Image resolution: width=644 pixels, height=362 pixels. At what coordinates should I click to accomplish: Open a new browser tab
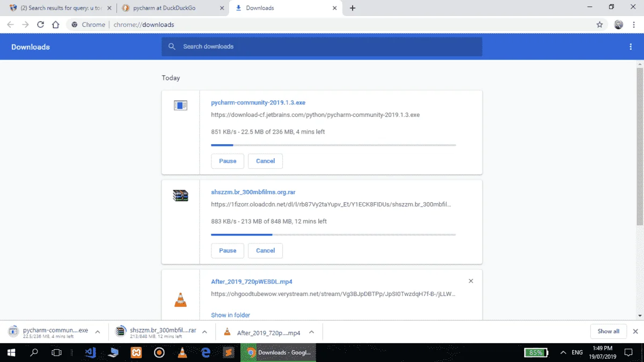coord(353,8)
